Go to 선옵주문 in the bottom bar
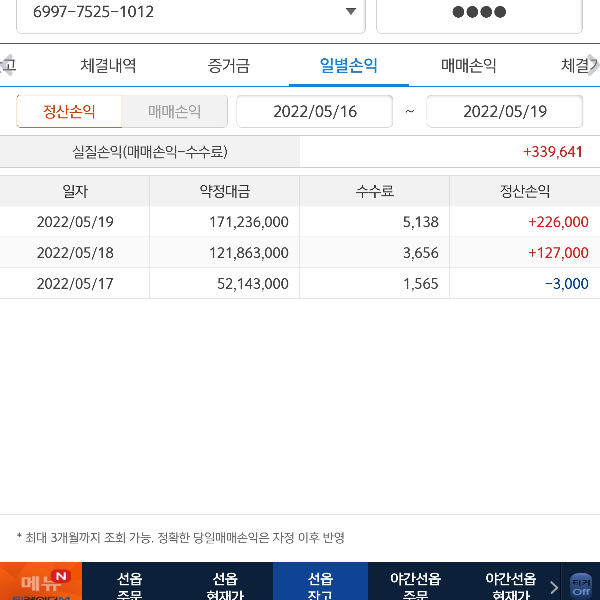 tap(129, 584)
